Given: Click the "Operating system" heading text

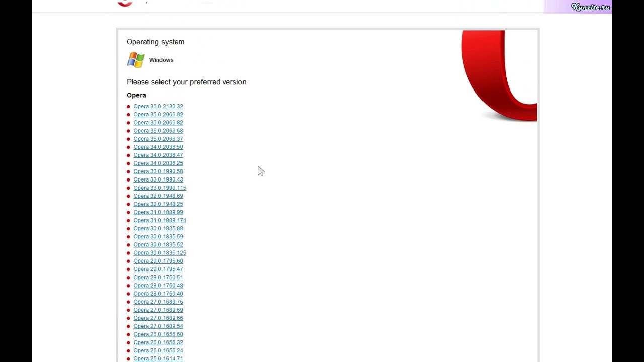Looking at the screenshot, I should tap(155, 42).
